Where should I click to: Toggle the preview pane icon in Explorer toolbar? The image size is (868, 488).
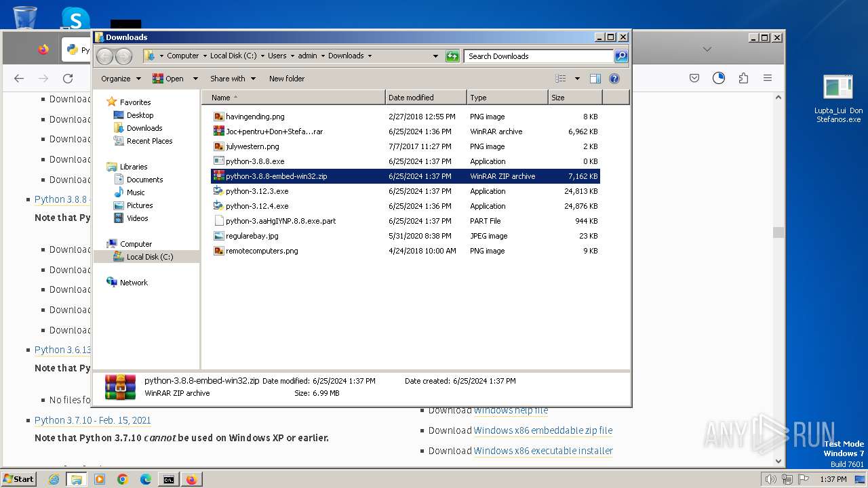595,79
